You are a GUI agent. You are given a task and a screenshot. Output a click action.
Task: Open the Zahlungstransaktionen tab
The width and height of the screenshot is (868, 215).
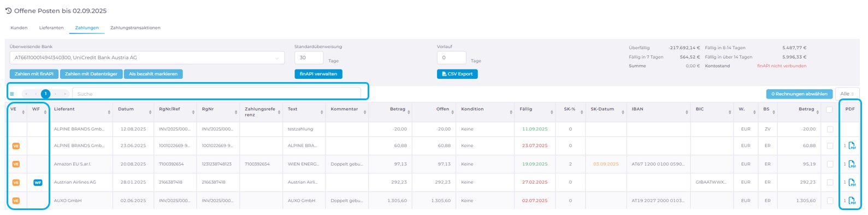pos(135,28)
